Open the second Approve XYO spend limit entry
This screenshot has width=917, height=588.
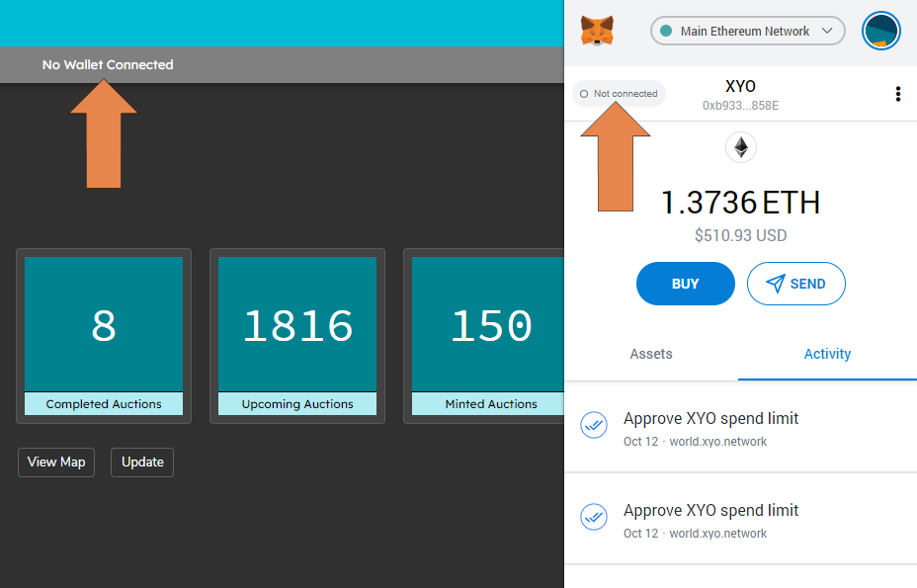[x=740, y=520]
